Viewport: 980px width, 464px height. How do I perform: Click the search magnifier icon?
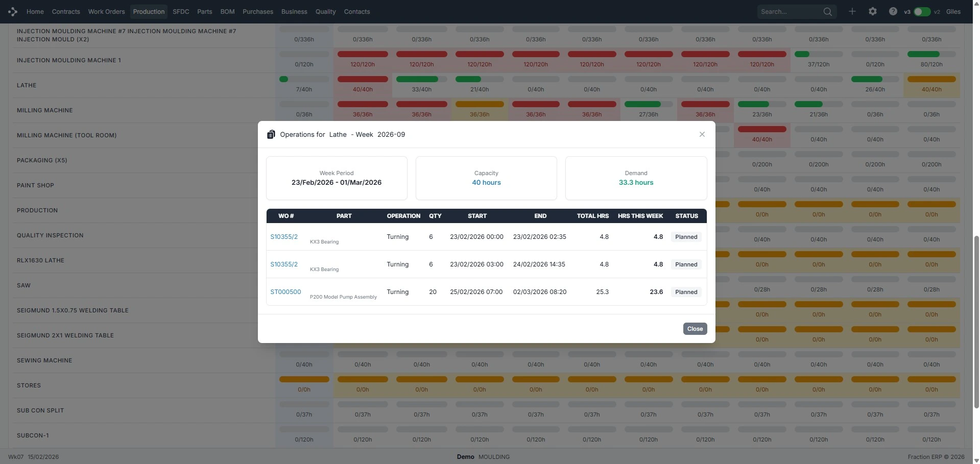coord(827,12)
